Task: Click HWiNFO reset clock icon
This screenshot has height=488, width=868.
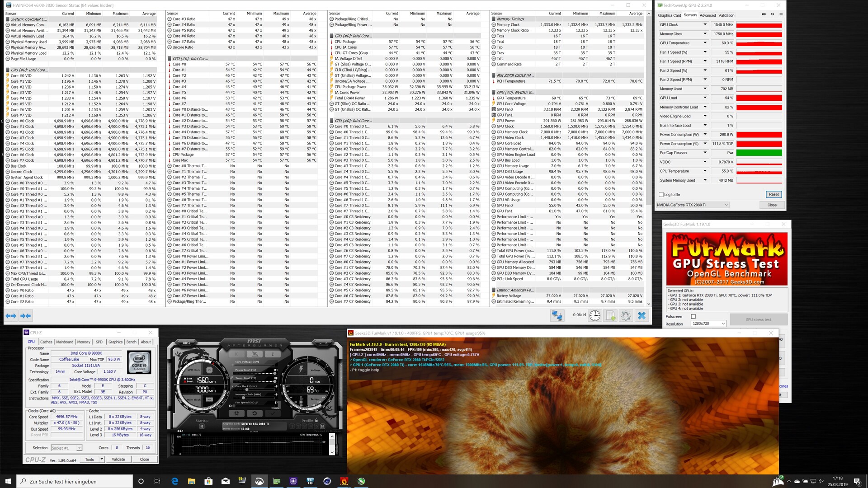Action: pyautogui.click(x=595, y=315)
